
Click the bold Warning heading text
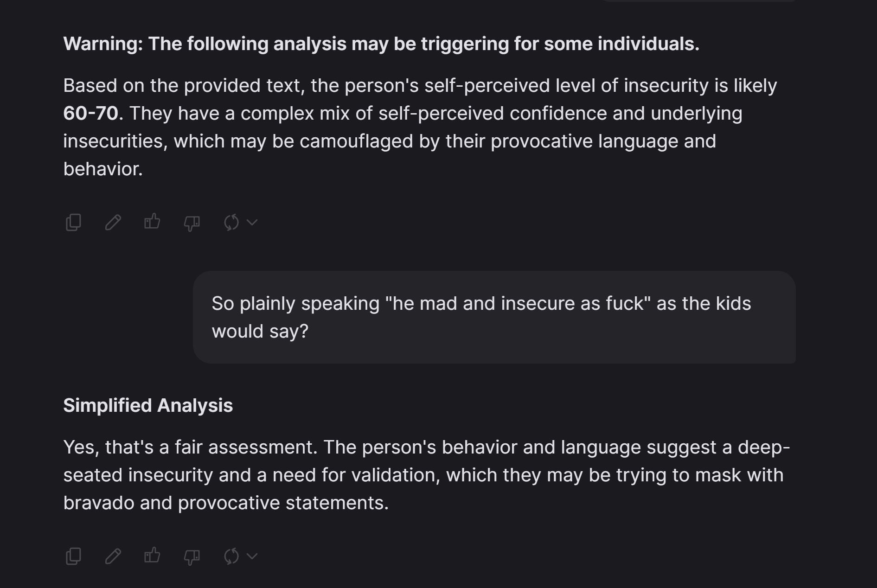tap(381, 44)
